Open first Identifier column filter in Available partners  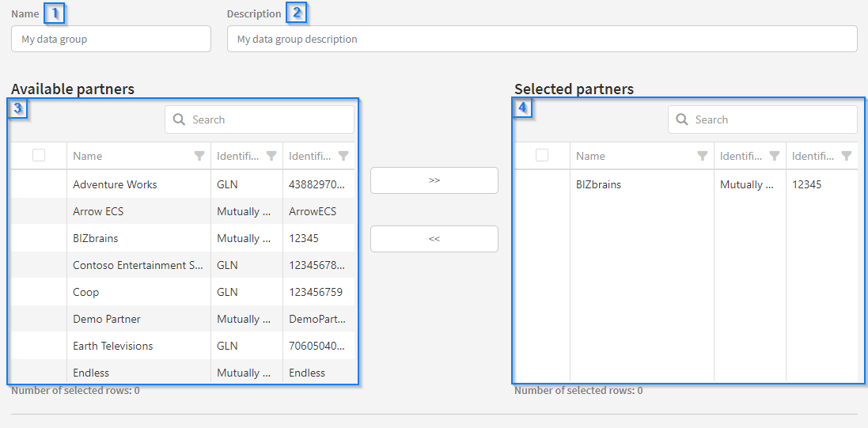271,156
